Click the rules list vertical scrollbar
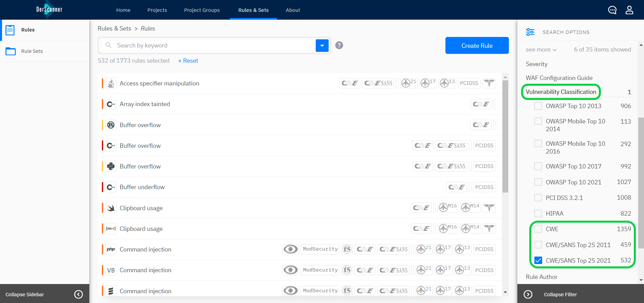Screen dimensions: 644x303 (505, 136)
